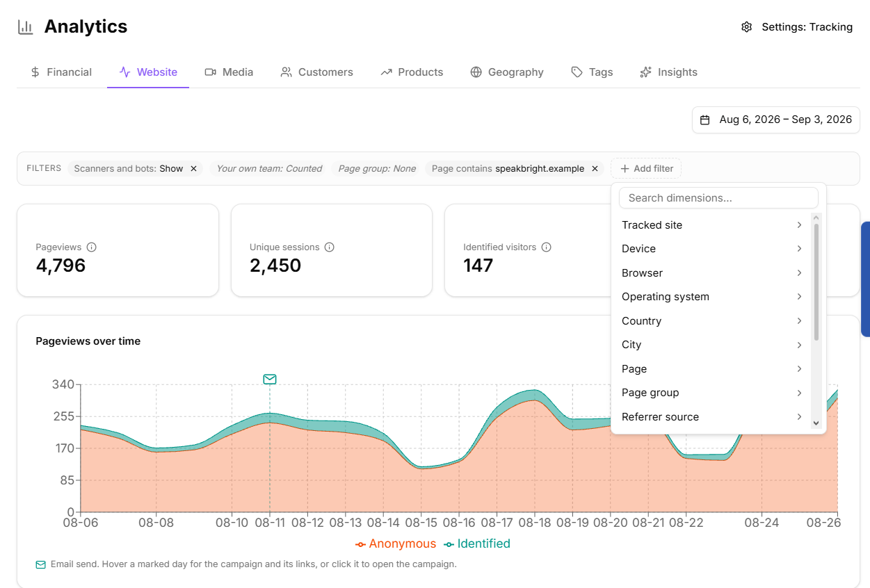Switch to the Financial tab

[61, 72]
